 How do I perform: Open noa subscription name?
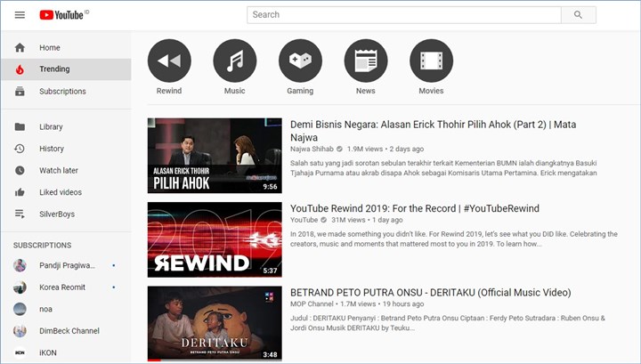[45, 309]
